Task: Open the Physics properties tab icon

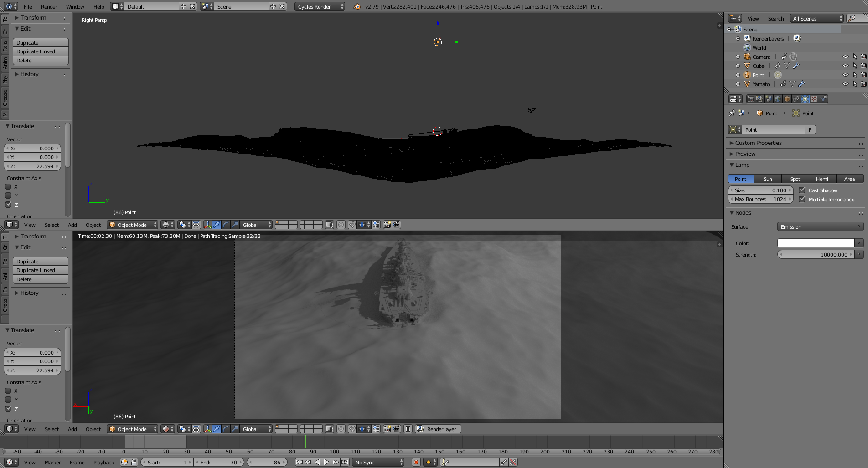Action: point(823,99)
